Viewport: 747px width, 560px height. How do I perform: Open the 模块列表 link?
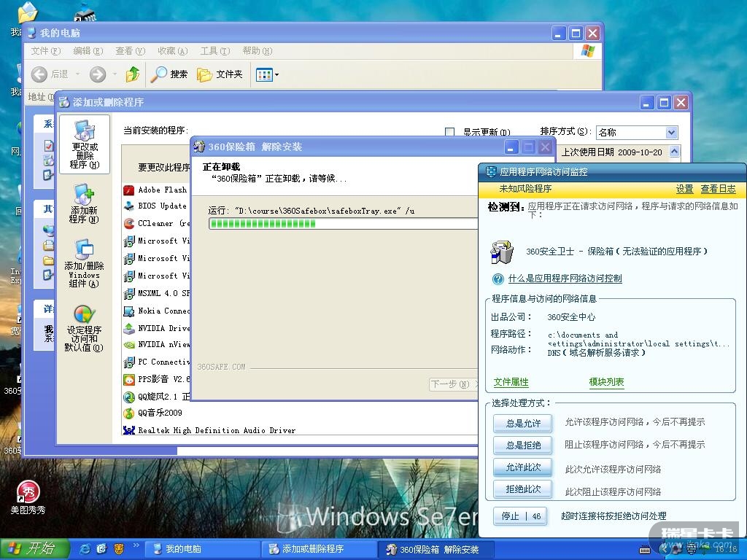point(606,382)
